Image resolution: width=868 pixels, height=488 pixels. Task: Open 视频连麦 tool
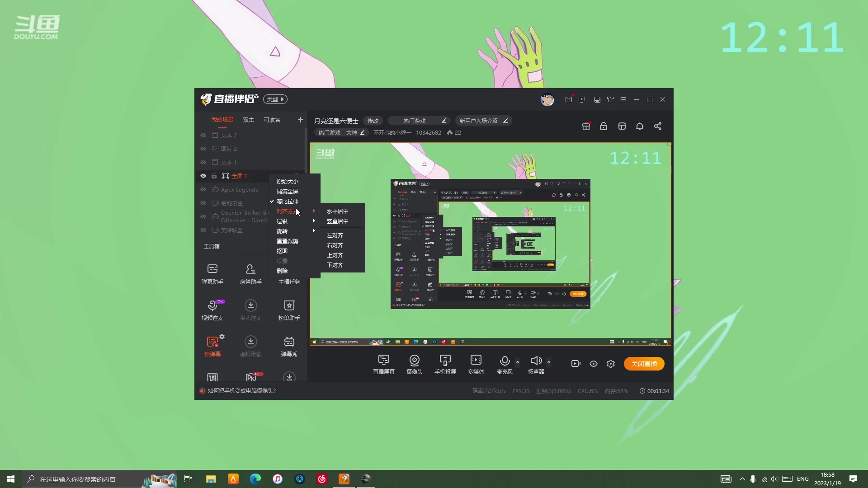click(x=212, y=310)
